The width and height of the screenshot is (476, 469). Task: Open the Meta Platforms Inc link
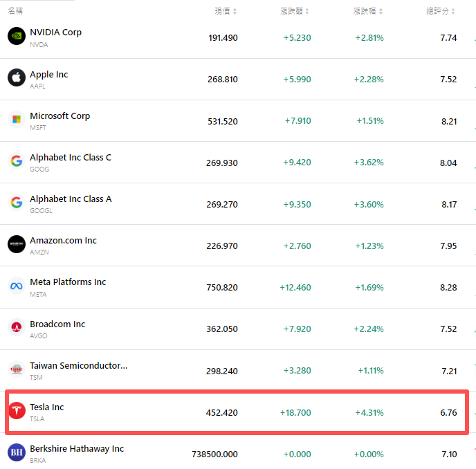click(x=68, y=282)
